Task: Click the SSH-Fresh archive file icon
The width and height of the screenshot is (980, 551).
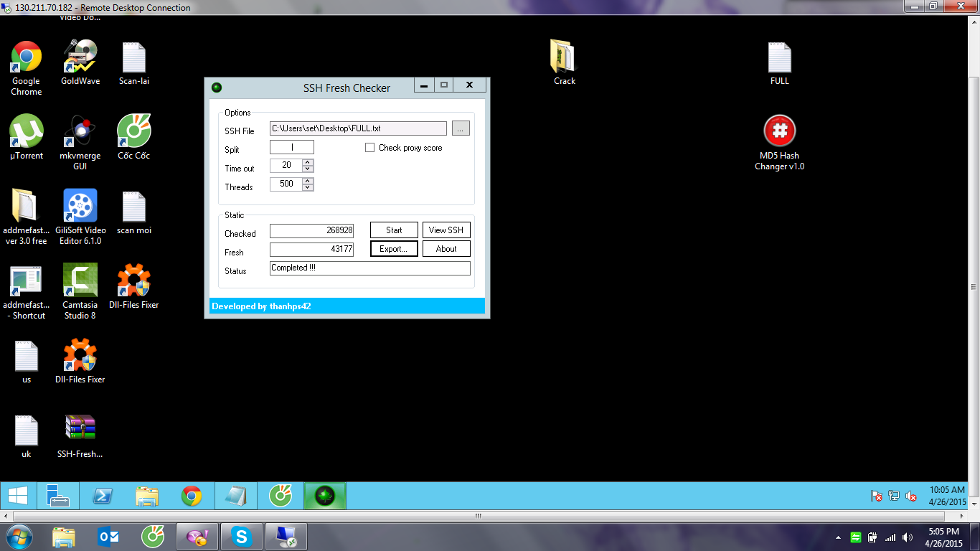Action: coord(80,429)
